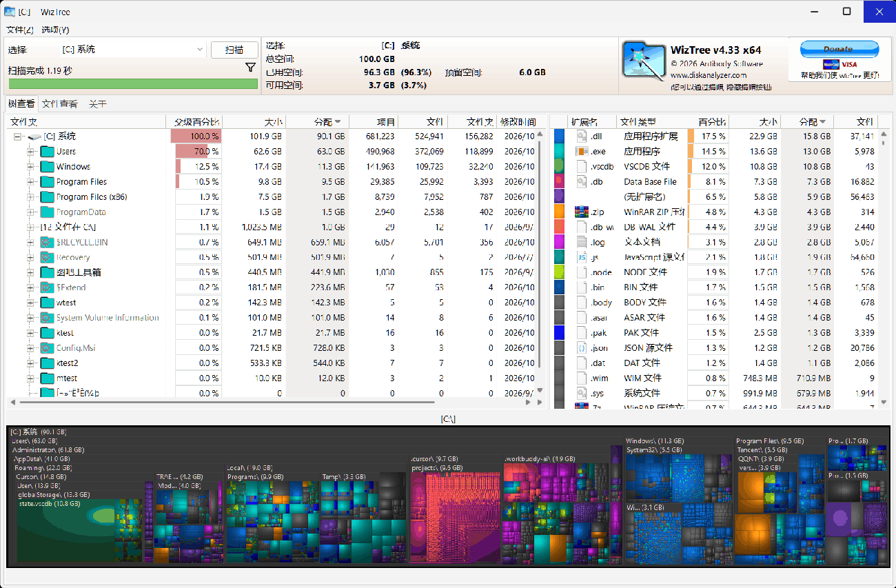Sort the file types by 扩展名 column
The height and width of the screenshot is (588, 896).
584,122
